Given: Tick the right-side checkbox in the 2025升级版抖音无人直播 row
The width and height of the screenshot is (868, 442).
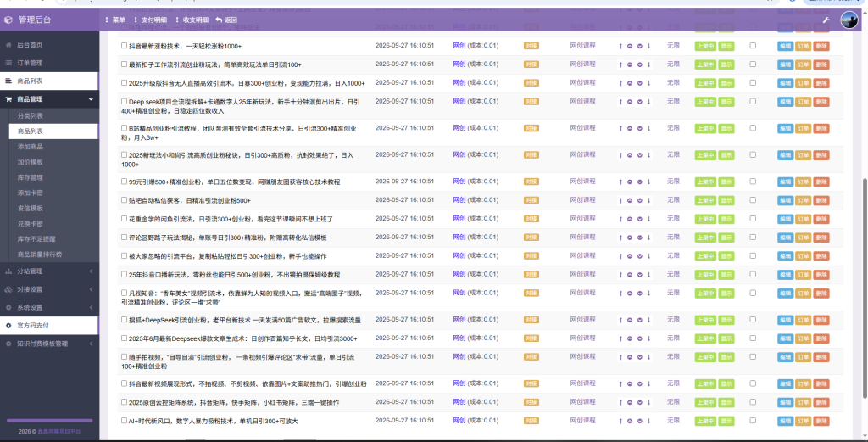Looking at the screenshot, I should click(x=753, y=82).
